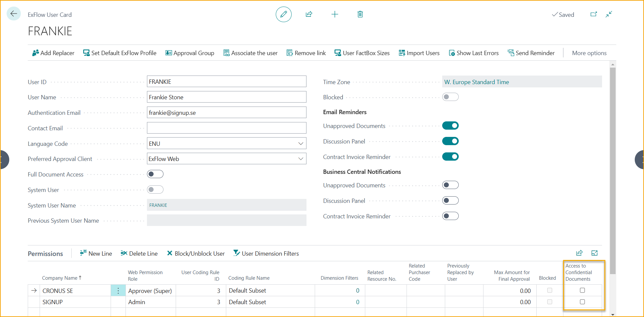Click New Line in Permissions
The width and height of the screenshot is (644, 317).
click(96, 253)
